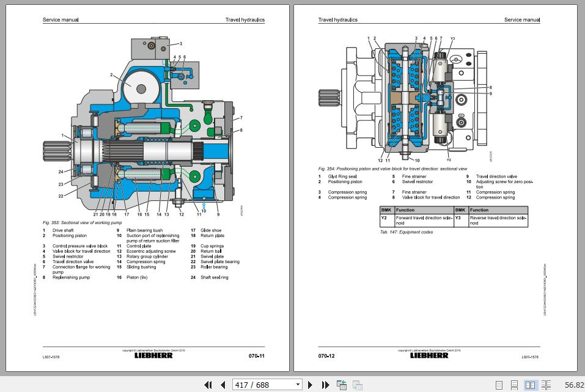The height and width of the screenshot is (392, 585).
Task: Choose the two-page continuous layout icon
Action: [x=546, y=384]
